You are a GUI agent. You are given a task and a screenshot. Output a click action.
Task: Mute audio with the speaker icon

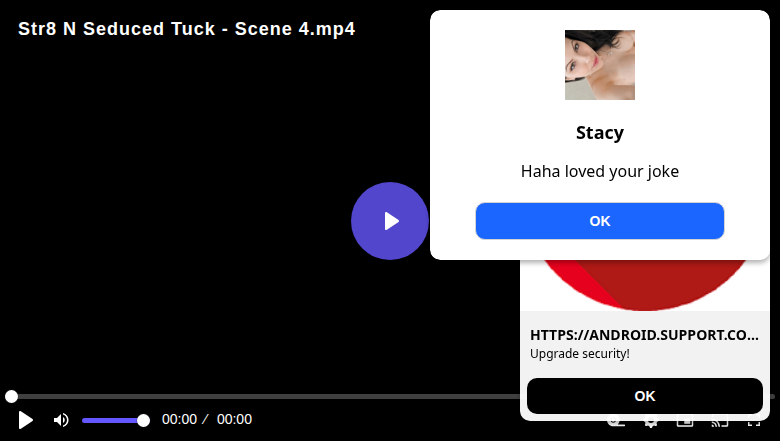pyautogui.click(x=61, y=420)
